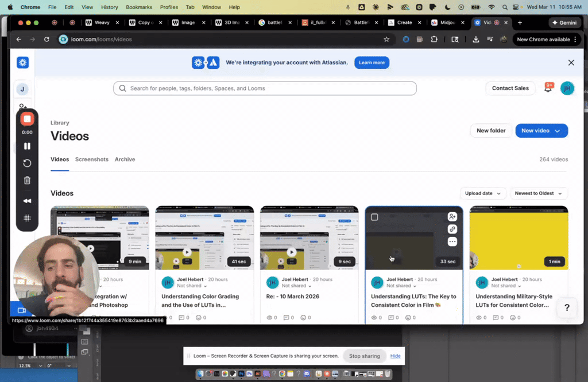Screen dimensions: 588x382
Task: Open the 12.5% zoom dropdown in background window
Action: pos(30,366)
